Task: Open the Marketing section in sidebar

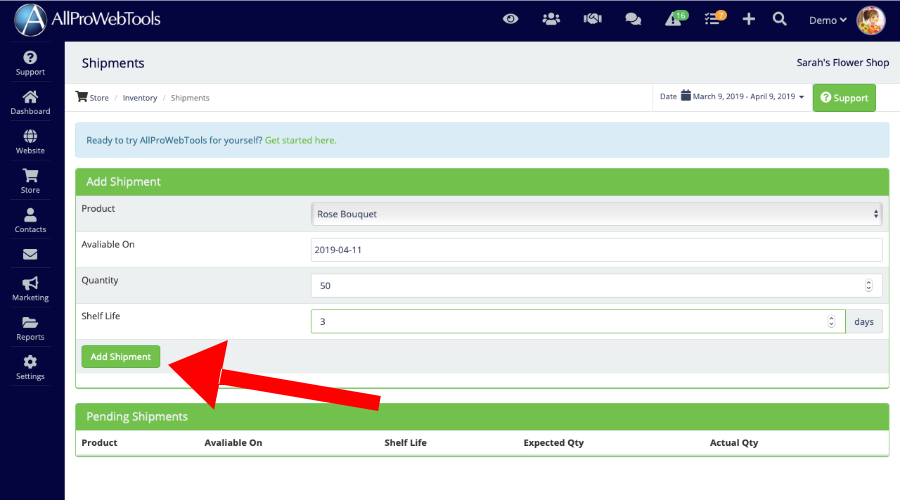Action: pyautogui.click(x=30, y=289)
